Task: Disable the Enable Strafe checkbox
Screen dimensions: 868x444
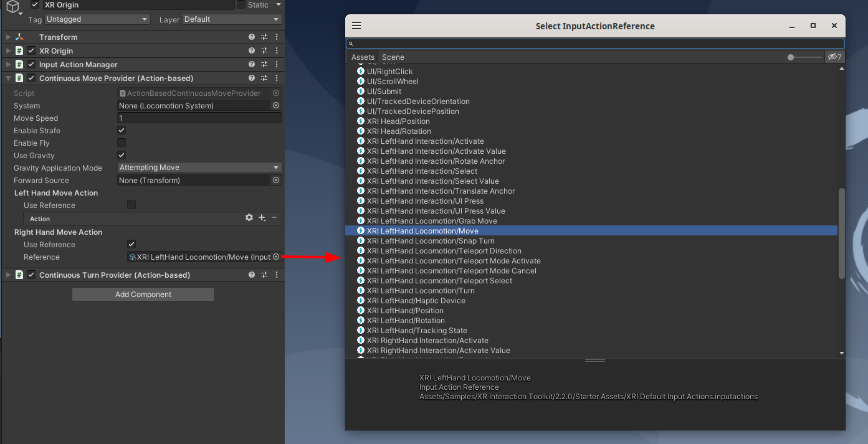Action: pos(122,131)
